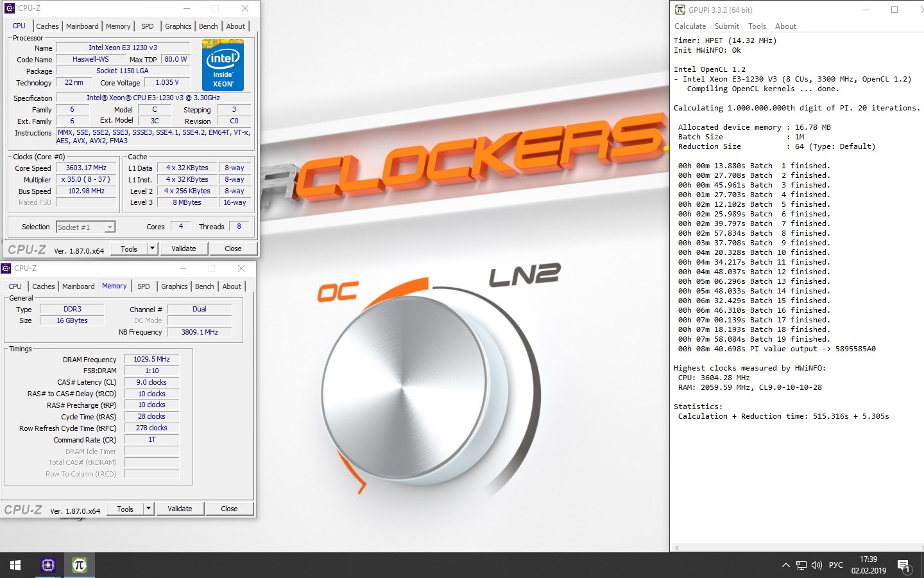Click Validate button in lower CPU-Z window
924x578 pixels.
tap(180, 509)
